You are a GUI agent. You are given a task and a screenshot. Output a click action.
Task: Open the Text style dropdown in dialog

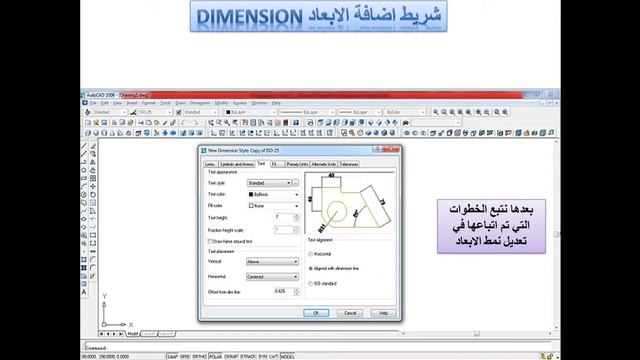pyautogui.click(x=269, y=183)
